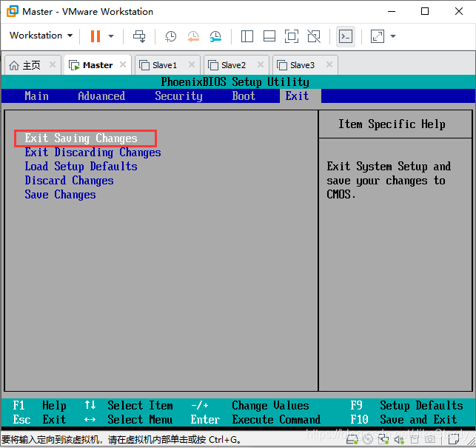Click the camera device status icon
Image resolution: width=476 pixels, height=448 pixels.
pyautogui.click(x=430, y=439)
